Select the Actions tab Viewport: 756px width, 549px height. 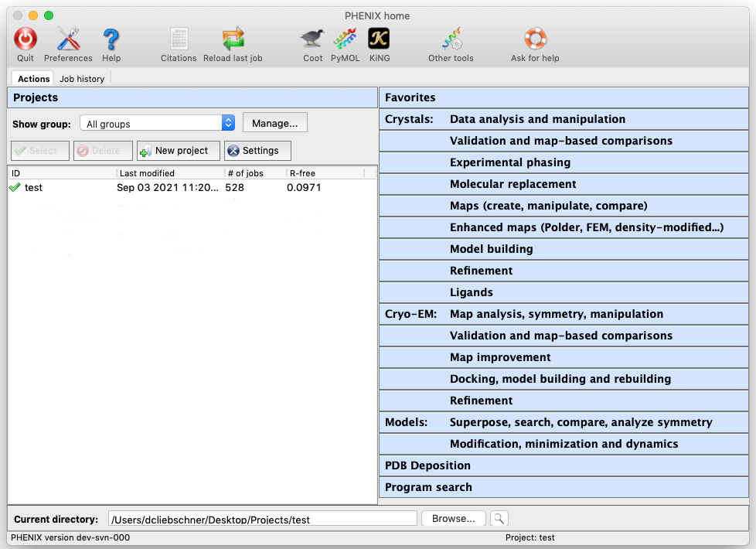(x=33, y=79)
